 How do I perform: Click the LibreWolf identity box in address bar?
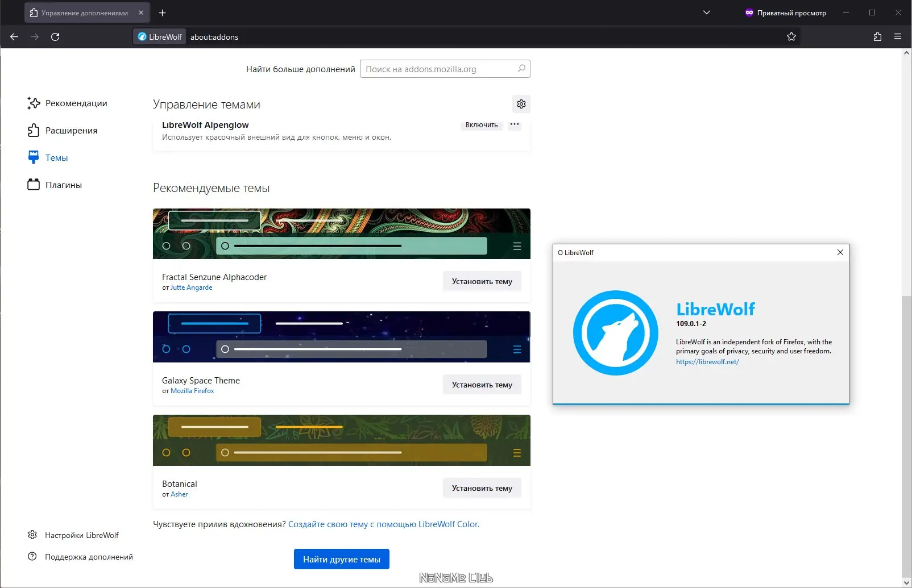tap(160, 37)
